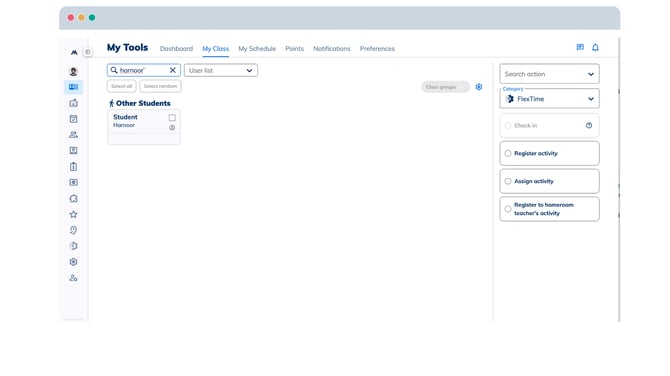Tick the checkbox on the Student Hamoor card
This screenshot has height=376, width=670.
tap(172, 118)
